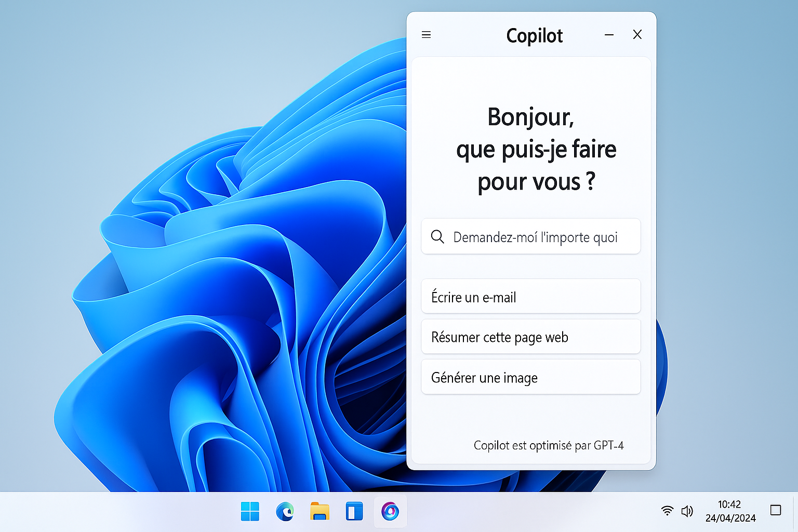Viewport: 798px width, 532px height.
Task: Focus the 'Demandez-moi l'importe quoi' input field
Action: (530, 236)
